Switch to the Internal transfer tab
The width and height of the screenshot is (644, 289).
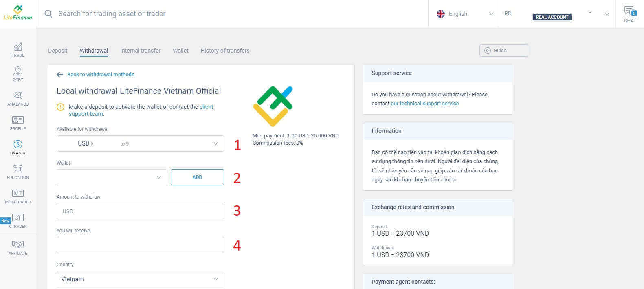point(140,51)
